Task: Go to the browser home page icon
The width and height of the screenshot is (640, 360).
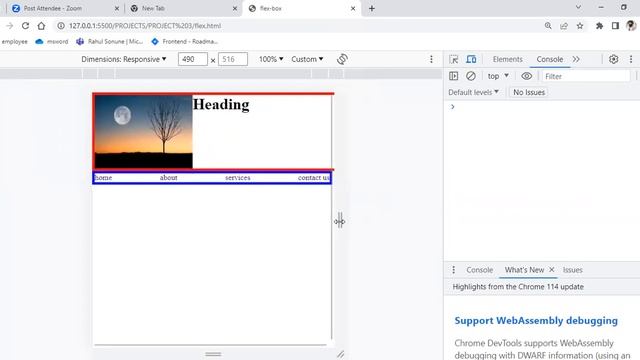Action: (41, 26)
